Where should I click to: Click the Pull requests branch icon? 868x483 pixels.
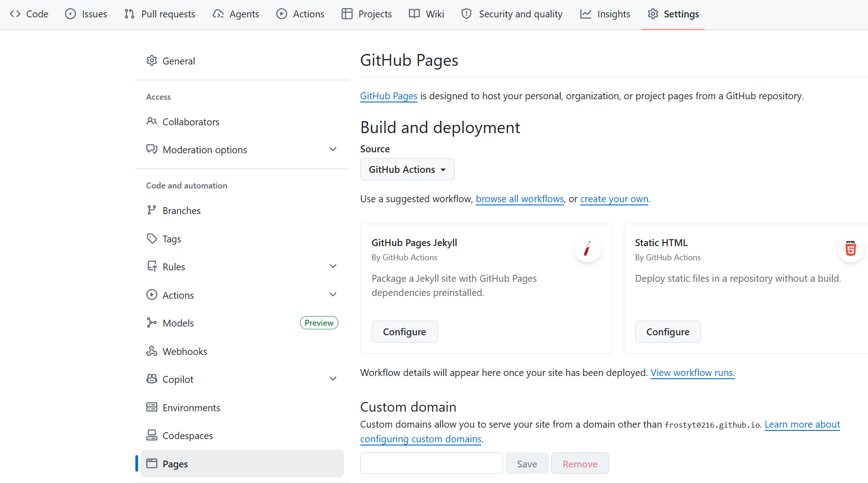129,14
